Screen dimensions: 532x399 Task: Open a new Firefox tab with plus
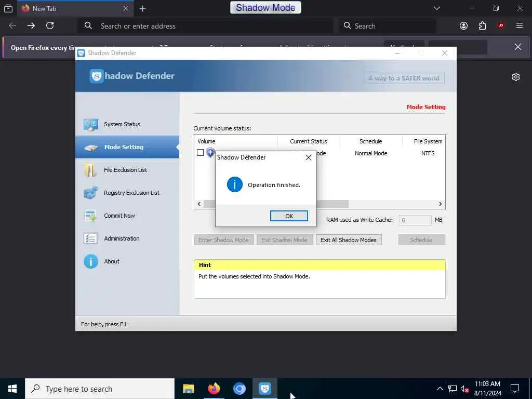tap(142, 9)
